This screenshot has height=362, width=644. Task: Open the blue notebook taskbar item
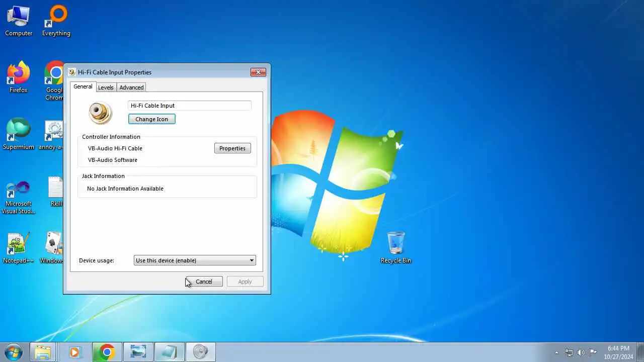click(169, 352)
